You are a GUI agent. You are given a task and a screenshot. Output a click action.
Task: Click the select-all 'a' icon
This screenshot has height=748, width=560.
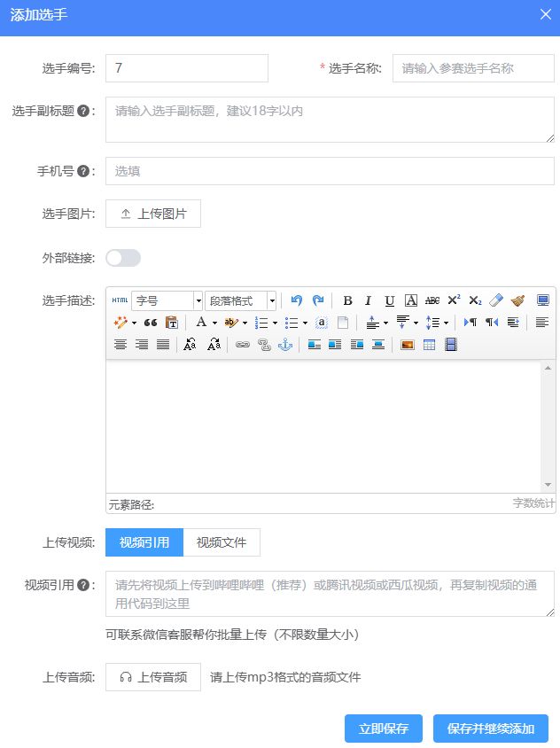(x=322, y=323)
